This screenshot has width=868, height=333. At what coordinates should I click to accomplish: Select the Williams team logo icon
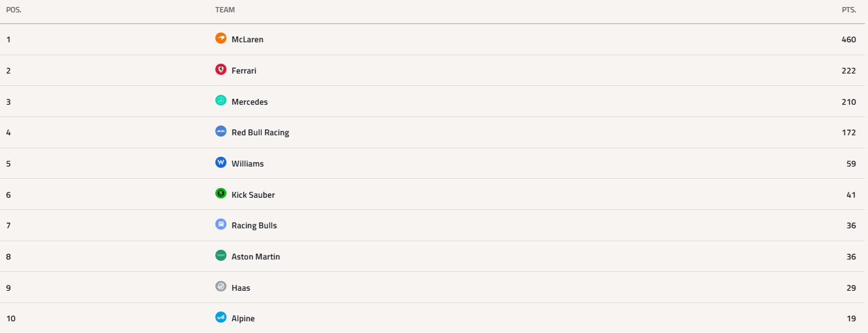pos(221,163)
